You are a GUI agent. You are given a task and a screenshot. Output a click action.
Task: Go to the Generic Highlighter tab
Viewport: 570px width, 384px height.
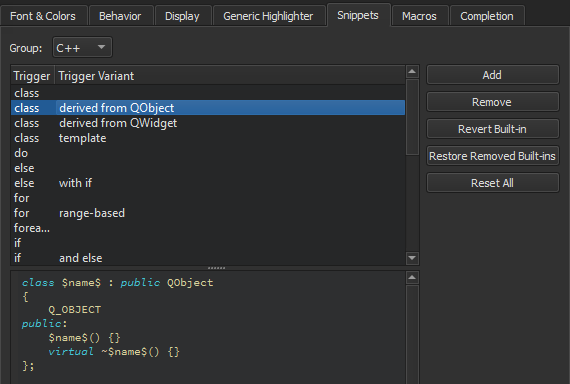[268, 16]
